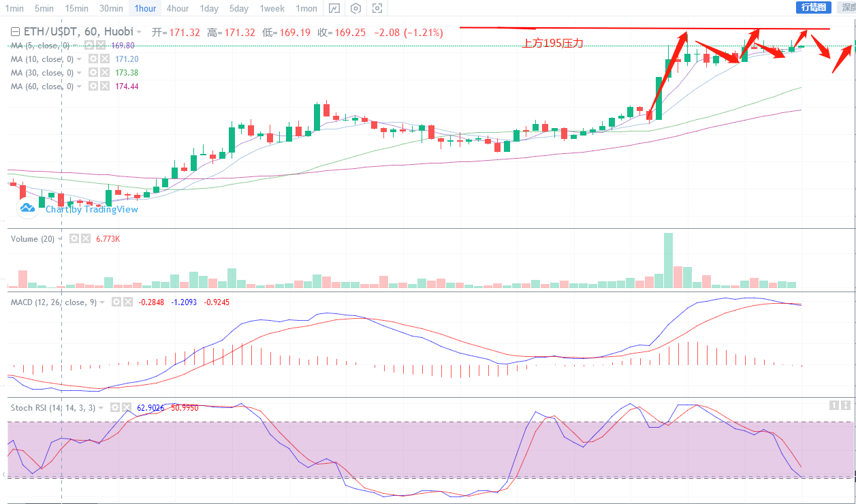The height and width of the screenshot is (504, 856).
Task: Remove the MACD indicator
Action: coord(127,302)
